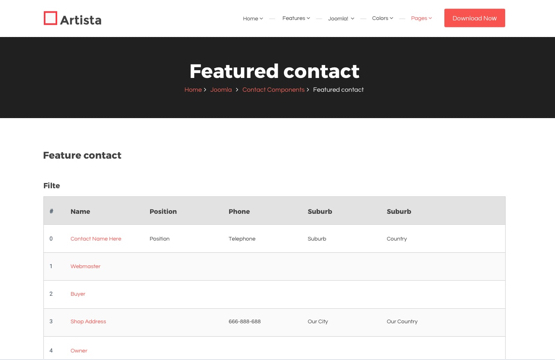This screenshot has height=360, width=555.
Task: Open the Pages menu item
Action: 421,18
